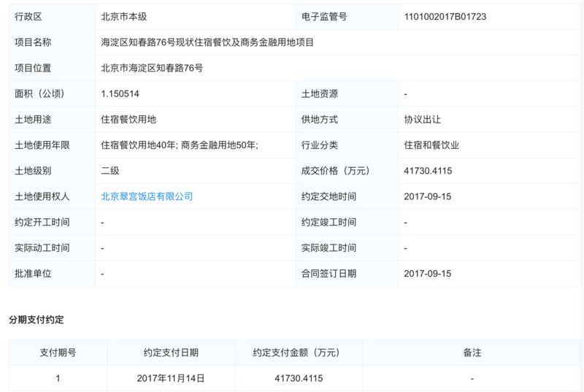Image resolution: width=584 pixels, height=392 pixels.
Task: Click the 土地级别 label
Action: pyautogui.click(x=33, y=171)
